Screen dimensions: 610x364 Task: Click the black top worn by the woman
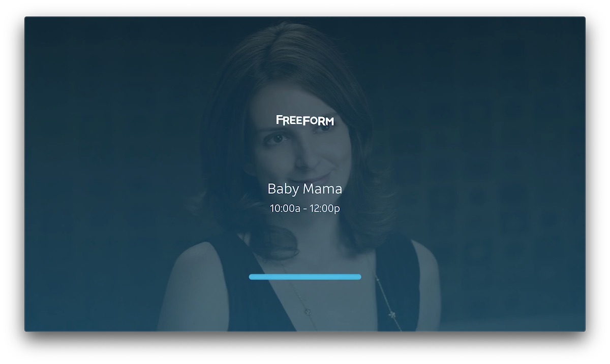[x=254, y=300]
